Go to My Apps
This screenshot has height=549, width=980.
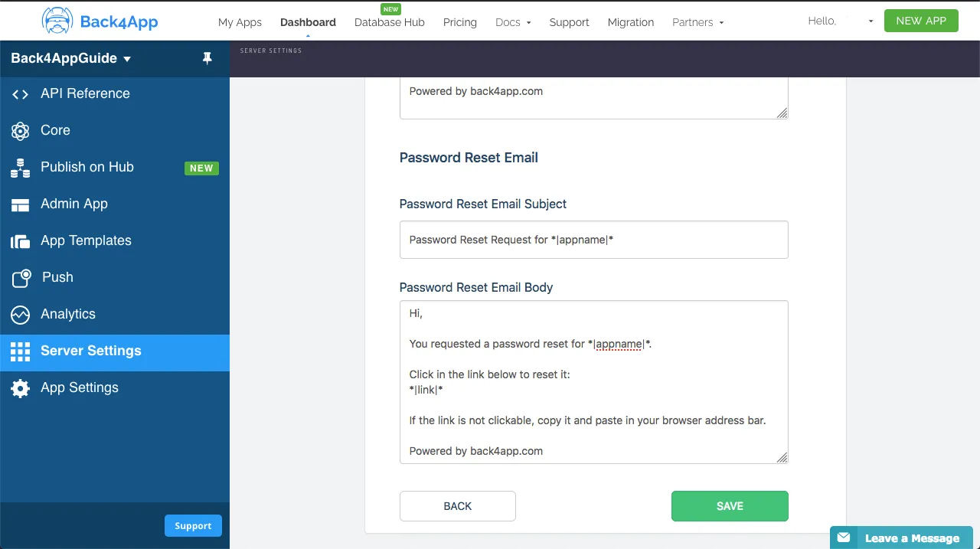pyautogui.click(x=240, y=22)
